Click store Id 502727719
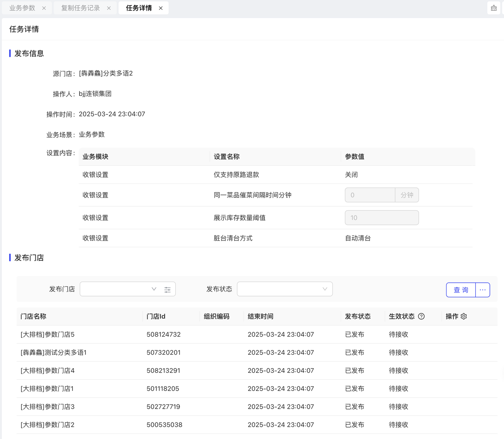This screenshot has width=504, height=439. point(163,407)
